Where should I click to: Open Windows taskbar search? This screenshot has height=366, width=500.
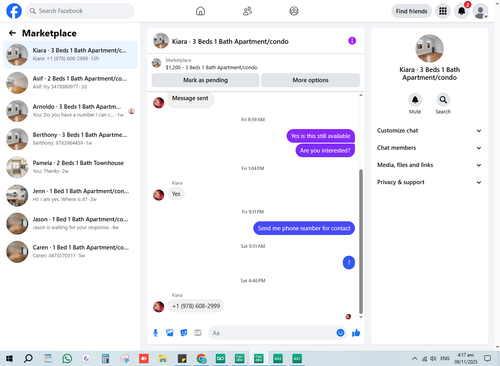[28, 359]
